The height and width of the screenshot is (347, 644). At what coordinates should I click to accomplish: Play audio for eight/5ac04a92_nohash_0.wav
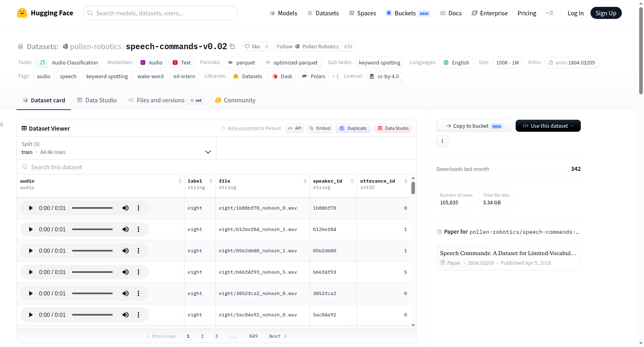31,315
